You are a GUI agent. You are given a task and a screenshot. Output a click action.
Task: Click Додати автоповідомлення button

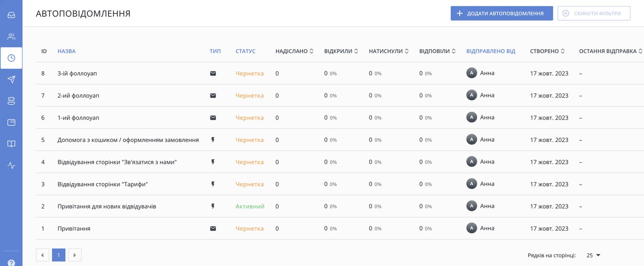501,13
